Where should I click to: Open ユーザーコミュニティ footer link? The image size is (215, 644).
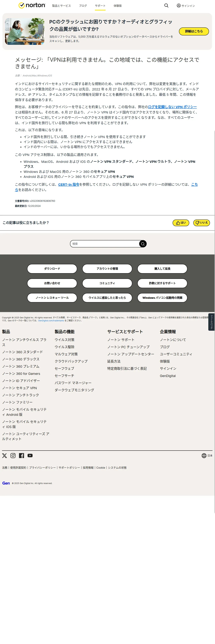(176, 354)
